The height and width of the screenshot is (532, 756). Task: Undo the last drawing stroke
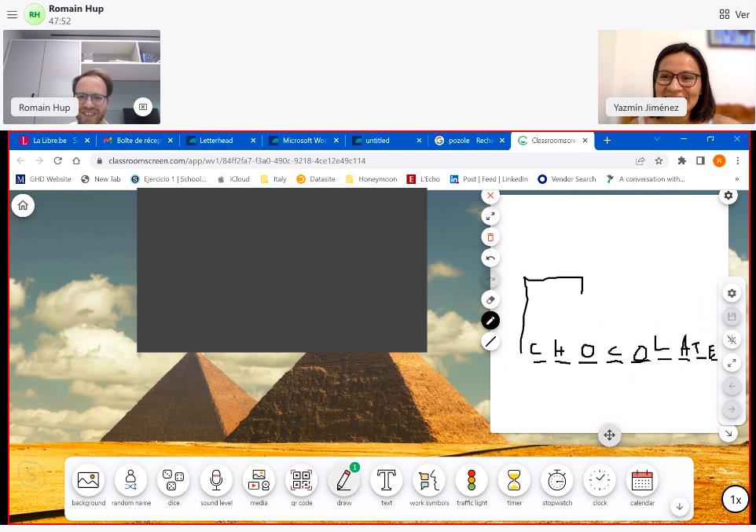click(490, 258)
